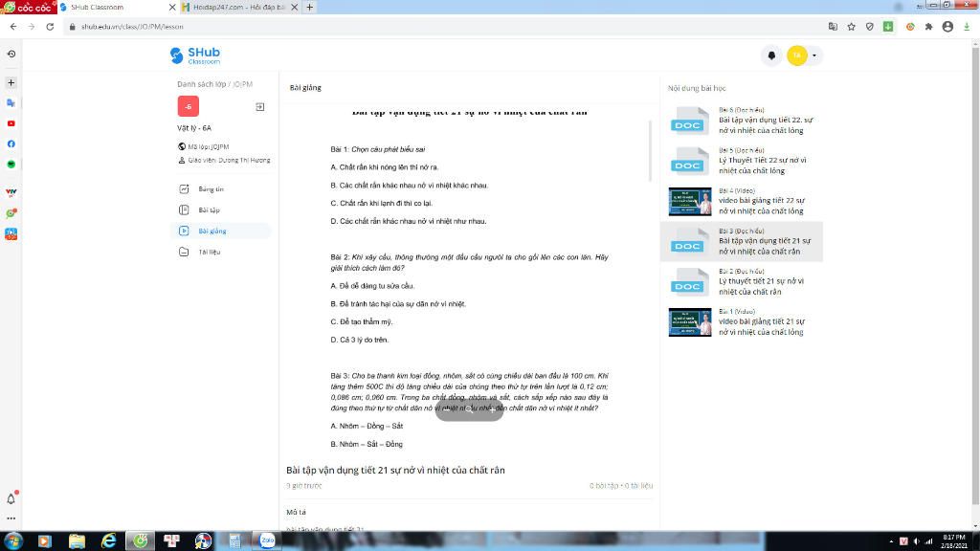Open lesson Bài 5 Lý thuyết tiết 22
The width and height of the screenshot is (980, 551).
click(x=742, y=161)
